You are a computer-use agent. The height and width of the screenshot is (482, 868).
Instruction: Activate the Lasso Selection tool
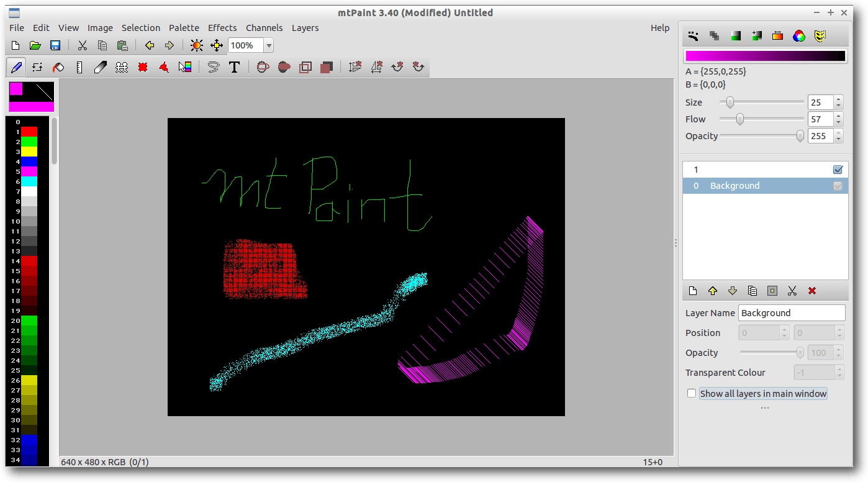point(213,67)
